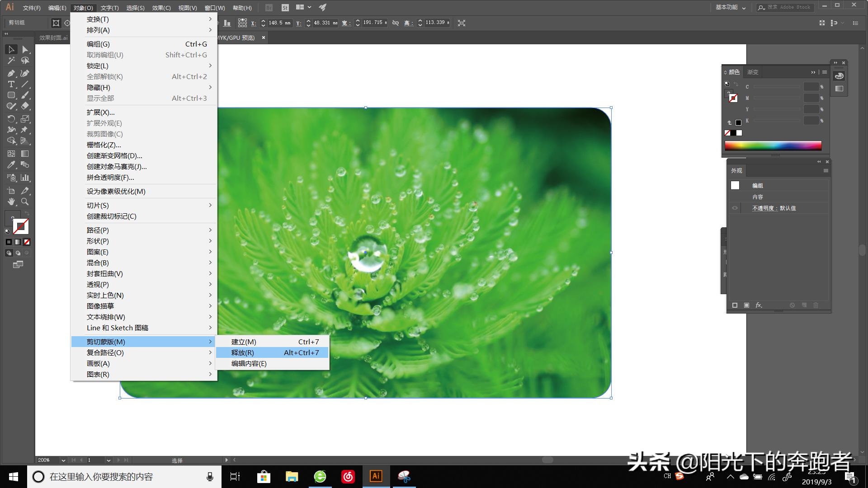Select the Rotate tool
868x488 pixels.
pyautogui.click(x=11, y=119)
